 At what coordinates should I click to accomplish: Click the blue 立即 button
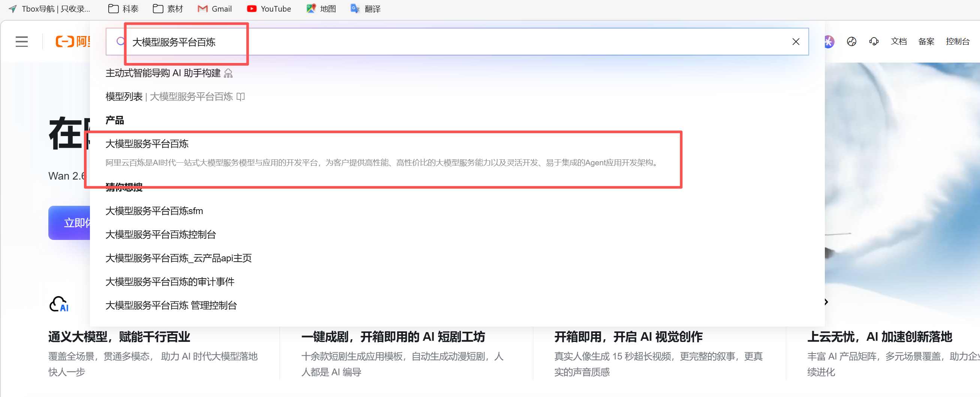point(69,223)
